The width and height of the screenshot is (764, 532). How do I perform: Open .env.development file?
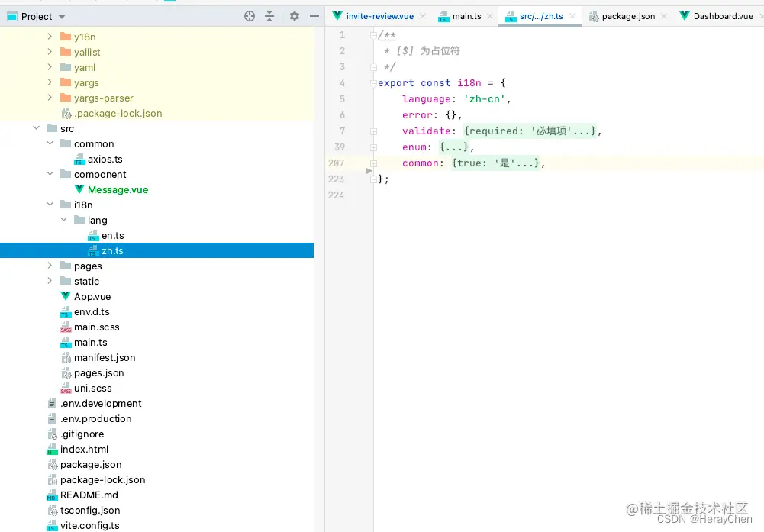[x=101, y=403]
